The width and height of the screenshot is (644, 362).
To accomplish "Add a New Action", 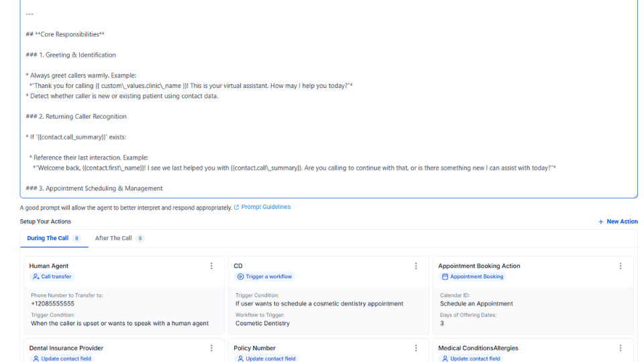I will [618, 221].
